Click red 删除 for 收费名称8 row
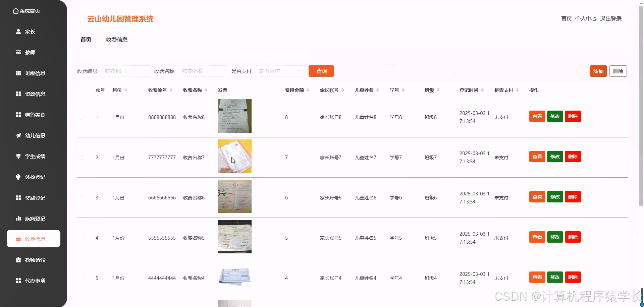Screen dimensions: 644x307 tap(573, 116)
